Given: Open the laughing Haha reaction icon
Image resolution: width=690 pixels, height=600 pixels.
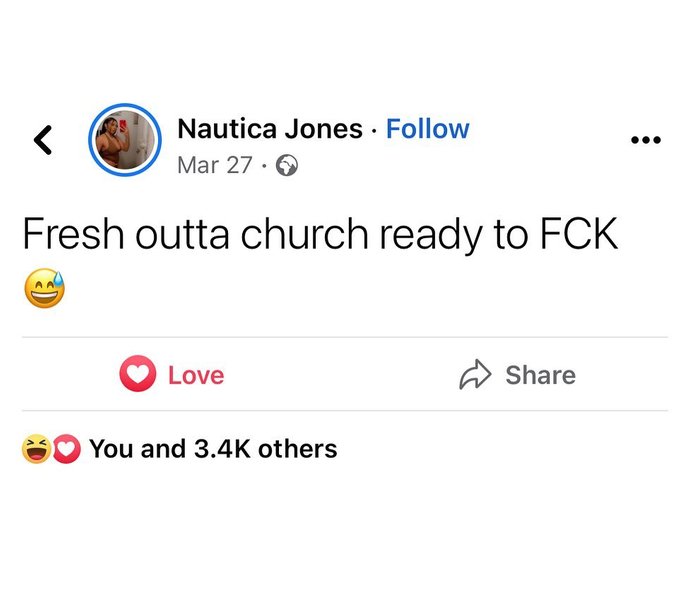Looking at the screenshot, I should [35, 450].
